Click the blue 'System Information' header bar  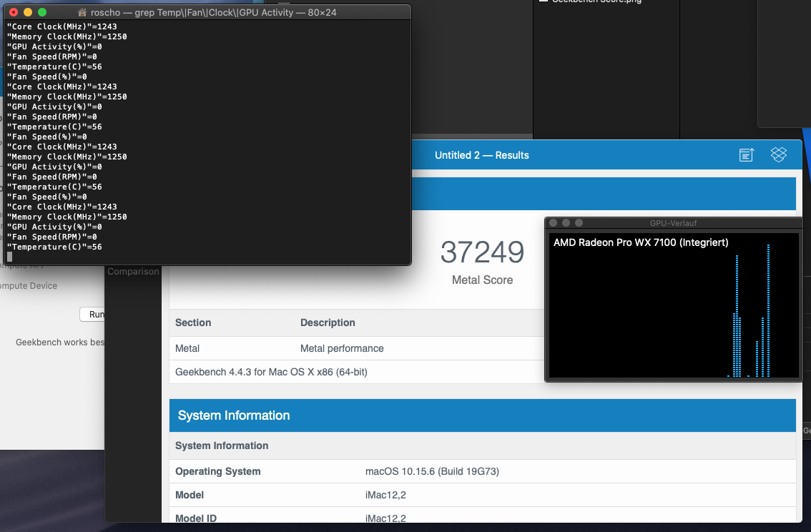click(482, 415)
